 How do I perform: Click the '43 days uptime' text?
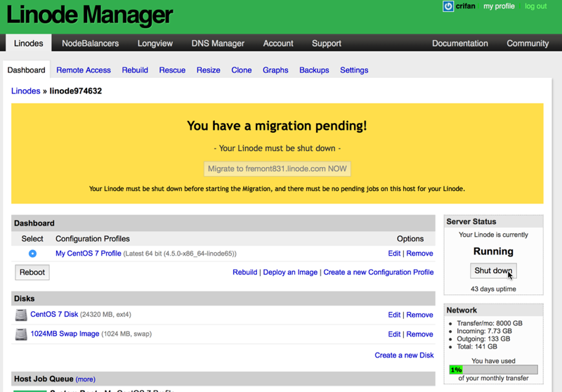point(493,289)
